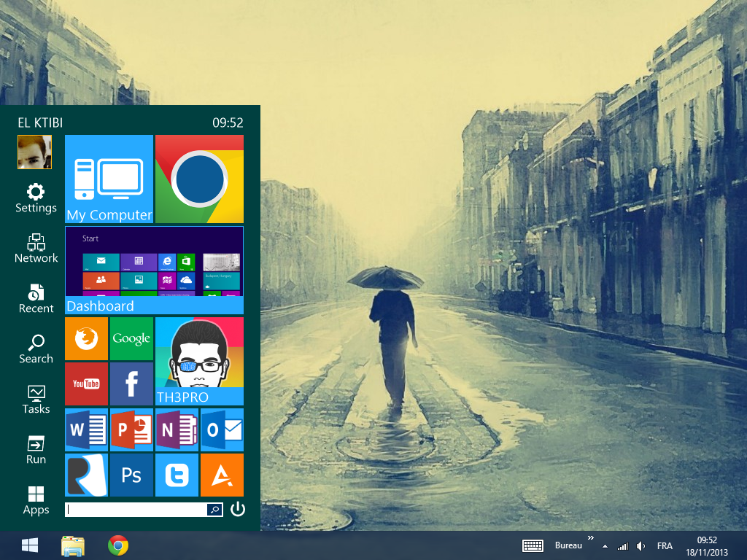
Task: Open the PowerPoint tile
Action: 131,430
